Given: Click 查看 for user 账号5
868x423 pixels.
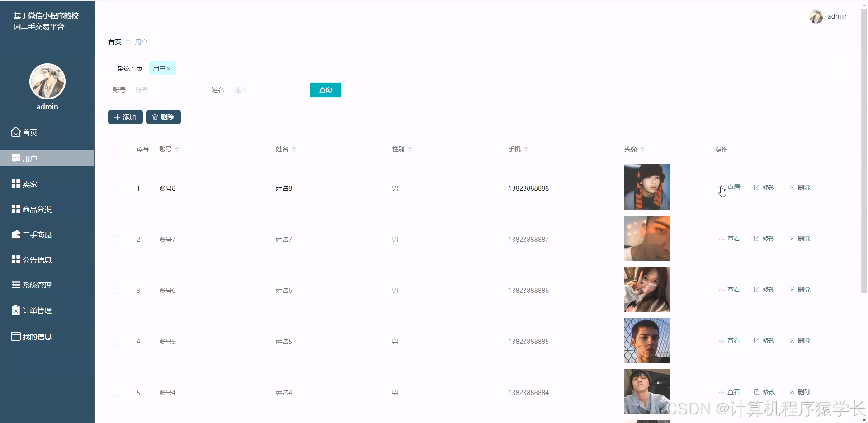Looking at the screenshot, I should (x=729, y=341).
